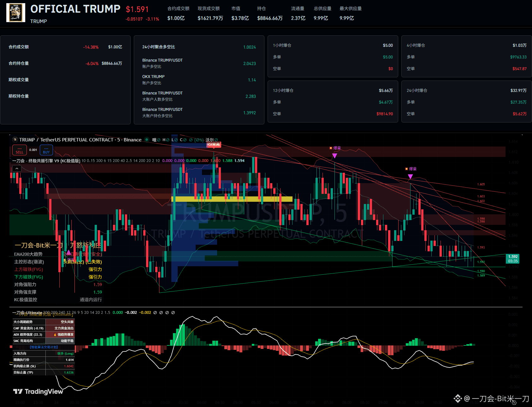Click the 2.283 ratio value
The height and width of the screenshot is (407, 532).
point(251,96)
